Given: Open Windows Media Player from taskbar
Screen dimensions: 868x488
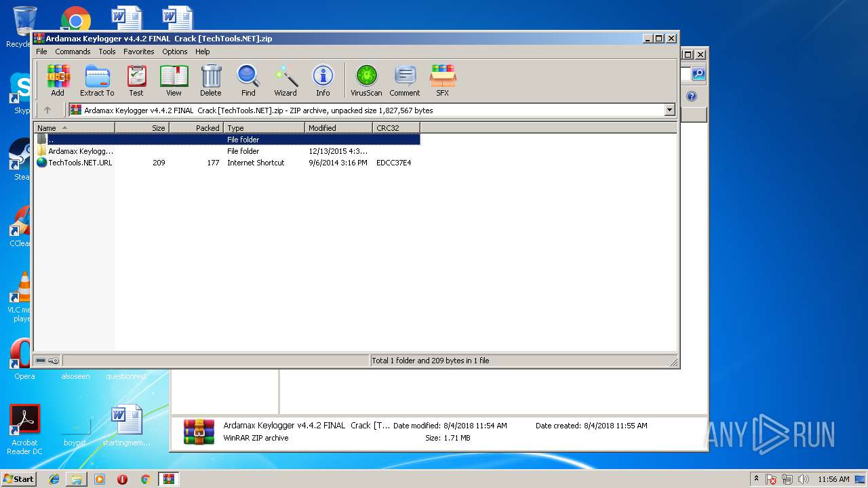Looking at the screenshot, I should point(100,479).
